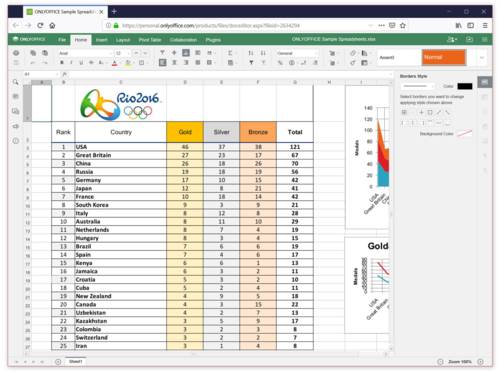Screen dimensions: 500x373
Task: Apply the orange Normal cell style
Action: point(444,57)
